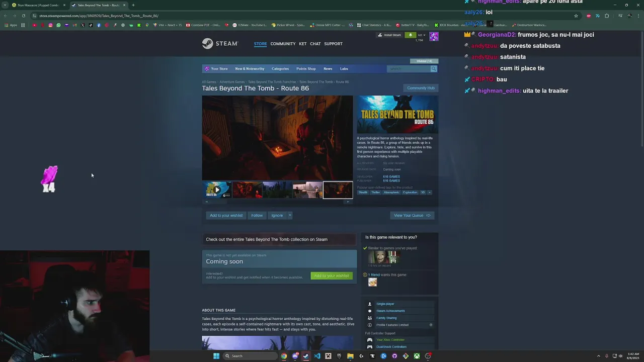This screenshot has width=644, height=362.
Task: Open the SUPPORT menu item
Action: tap(333, 44)
